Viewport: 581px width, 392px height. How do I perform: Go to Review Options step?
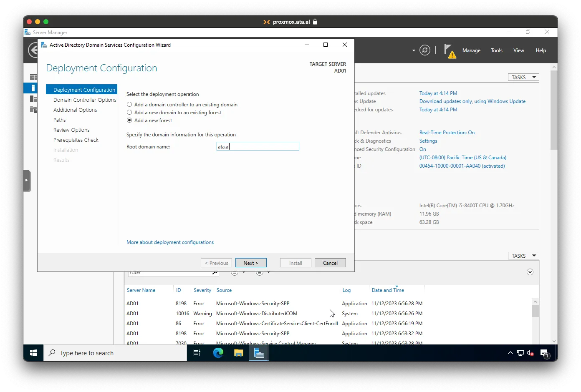pyautogui.click(x=71, y=130)
